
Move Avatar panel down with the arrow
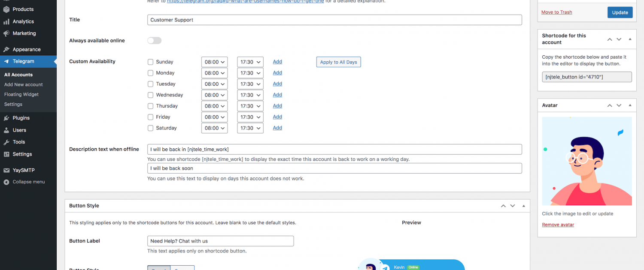point(619,105)
